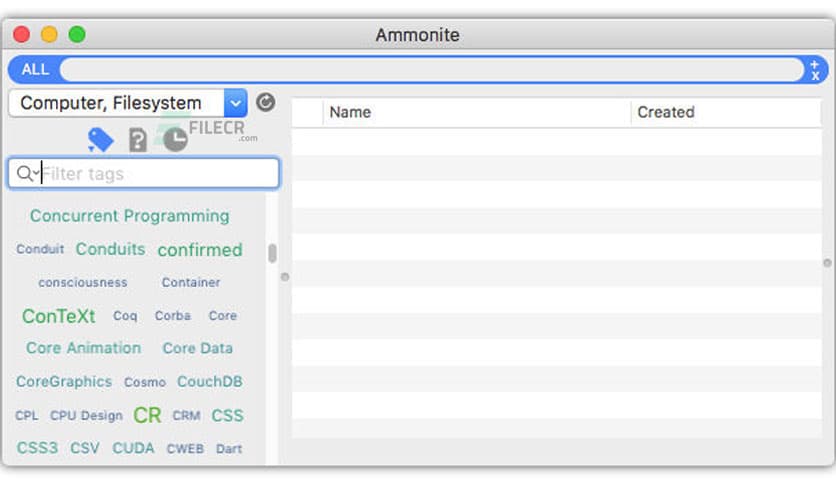Click the tag cloud scrollbar thumb

[272, 253]
